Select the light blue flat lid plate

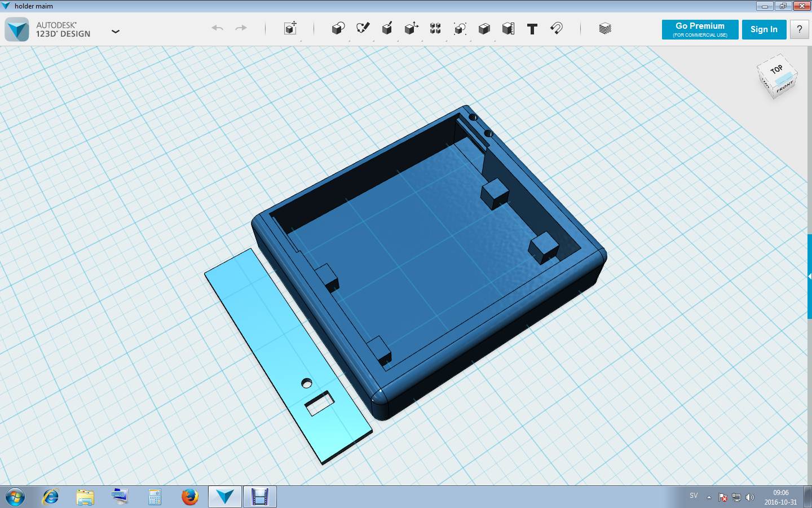coord(288,357)
